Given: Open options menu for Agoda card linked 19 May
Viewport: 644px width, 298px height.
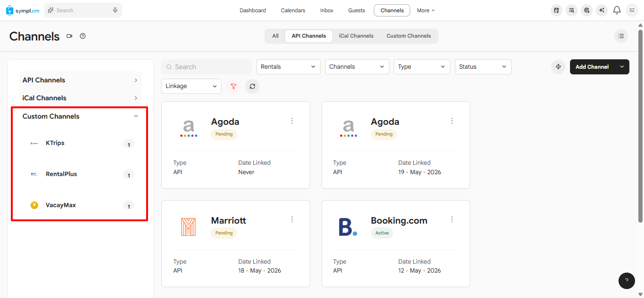Looking at the screenshot, I should coord(452,121).
